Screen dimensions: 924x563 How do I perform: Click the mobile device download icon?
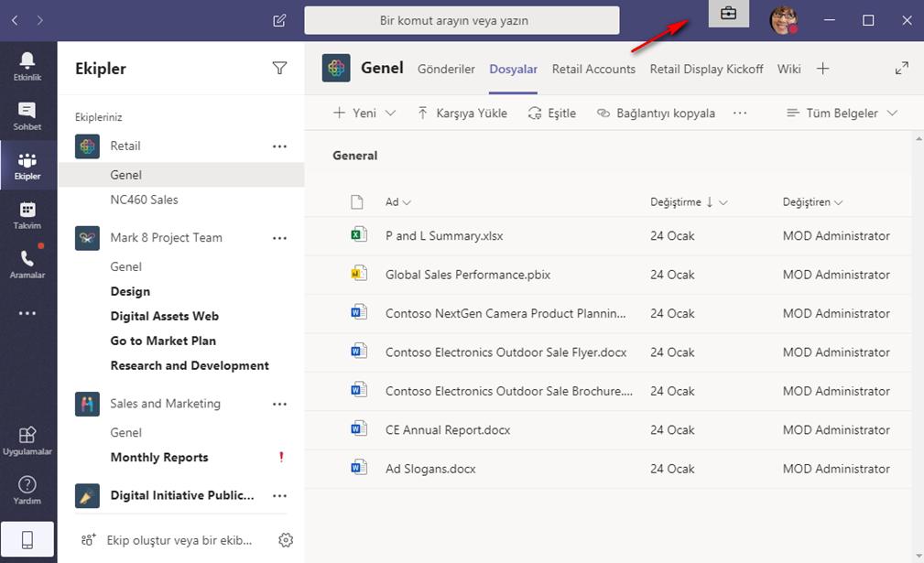click(x=27, y=539)
